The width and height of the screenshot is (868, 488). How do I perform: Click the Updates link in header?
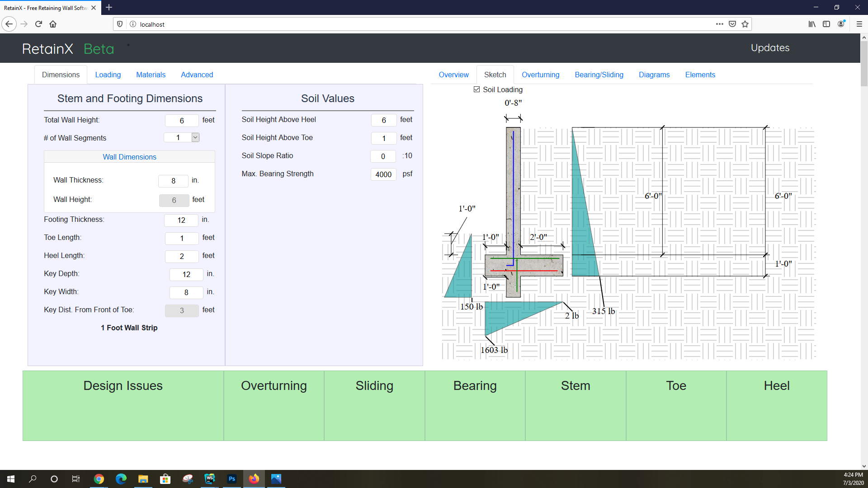point(769,47)
